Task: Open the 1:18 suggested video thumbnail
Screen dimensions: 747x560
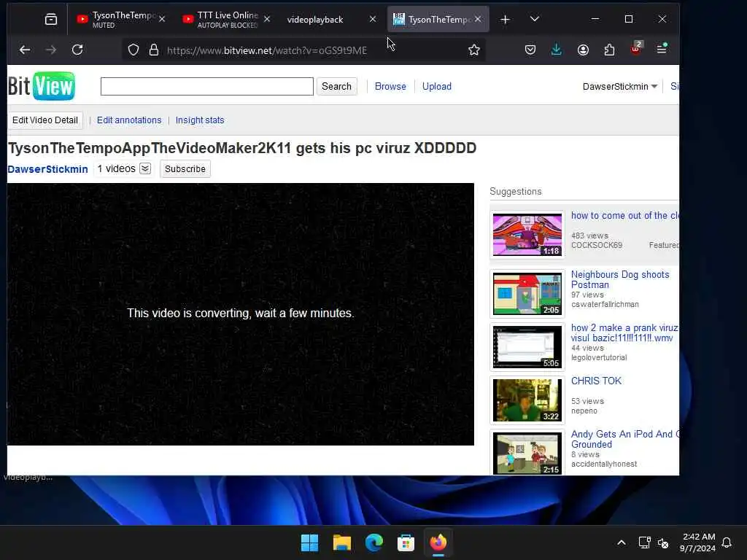Action: pyautogui.click(x=527, y=234)
